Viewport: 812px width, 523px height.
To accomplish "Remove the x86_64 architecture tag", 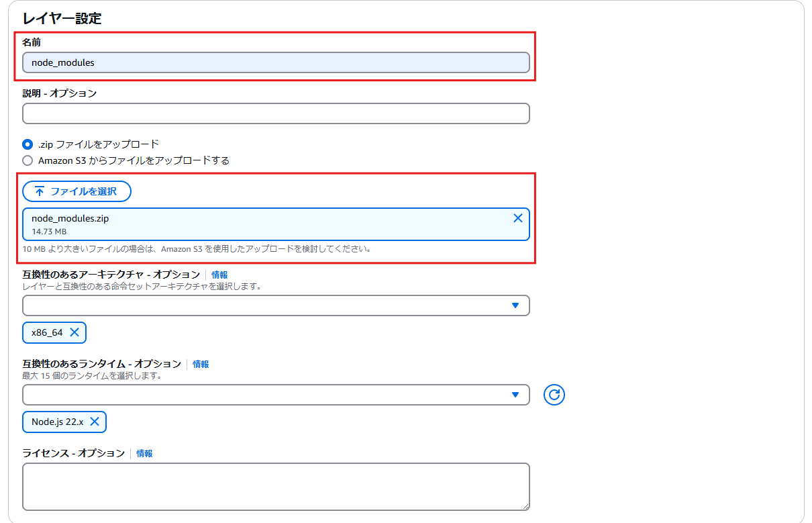I will coord(74,332).
